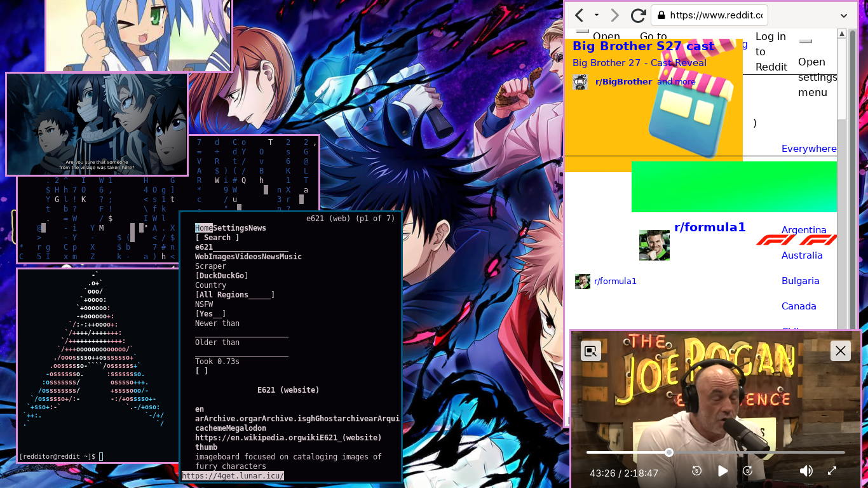Click the clapperboard image in Big Brother card
Viewport: 868px width, 488px height.
click(x=691, y=102)
